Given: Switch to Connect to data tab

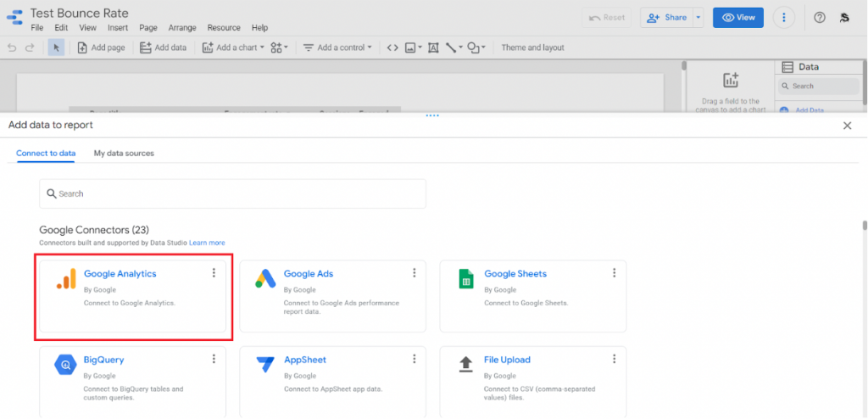Looking at the screenshot, I should (x=46, y=153).
